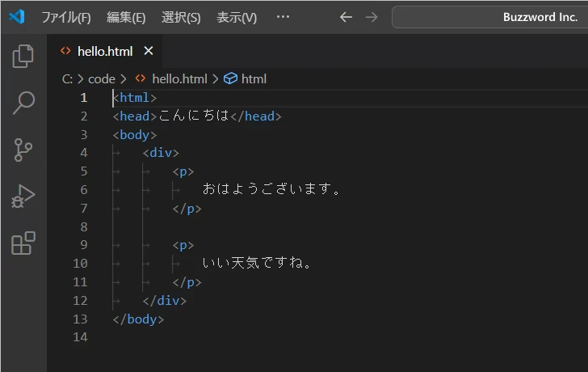The width and height of the screenshot is (588, 372).
Task: Close the hello.html tab
Action: [x=149, y=51]
